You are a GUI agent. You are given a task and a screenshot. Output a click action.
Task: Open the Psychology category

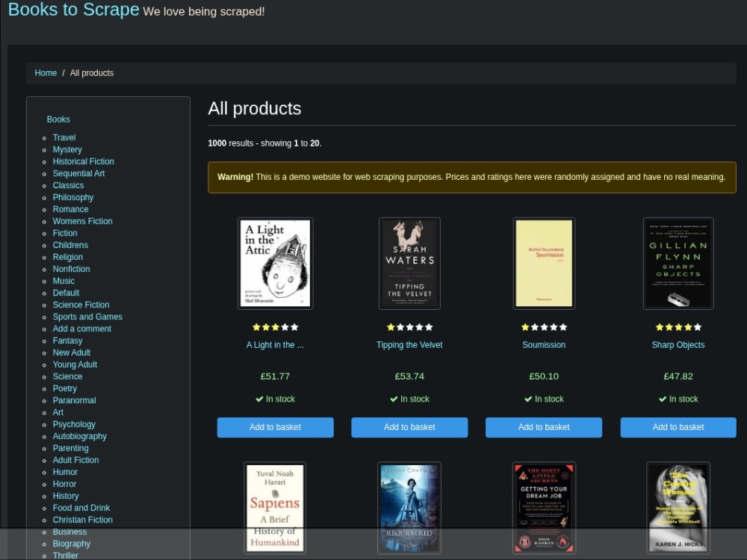(x=74, y=424)
